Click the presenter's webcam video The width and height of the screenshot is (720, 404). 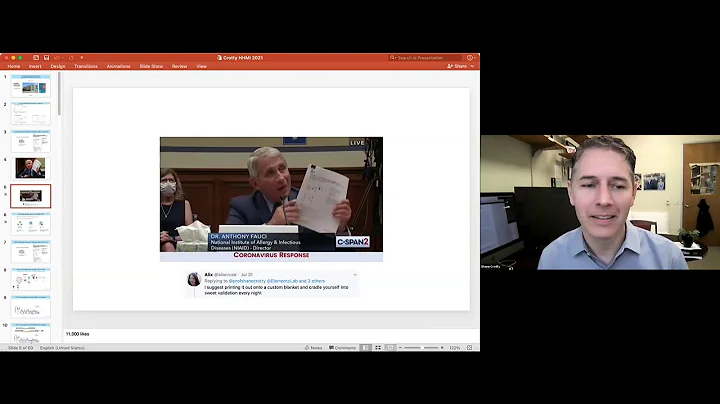[600, 202]
